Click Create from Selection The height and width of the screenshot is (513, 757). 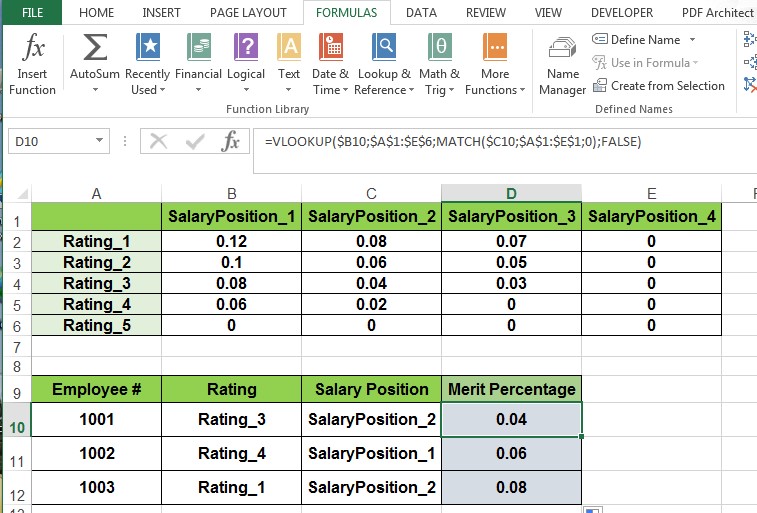pos(658,86)
